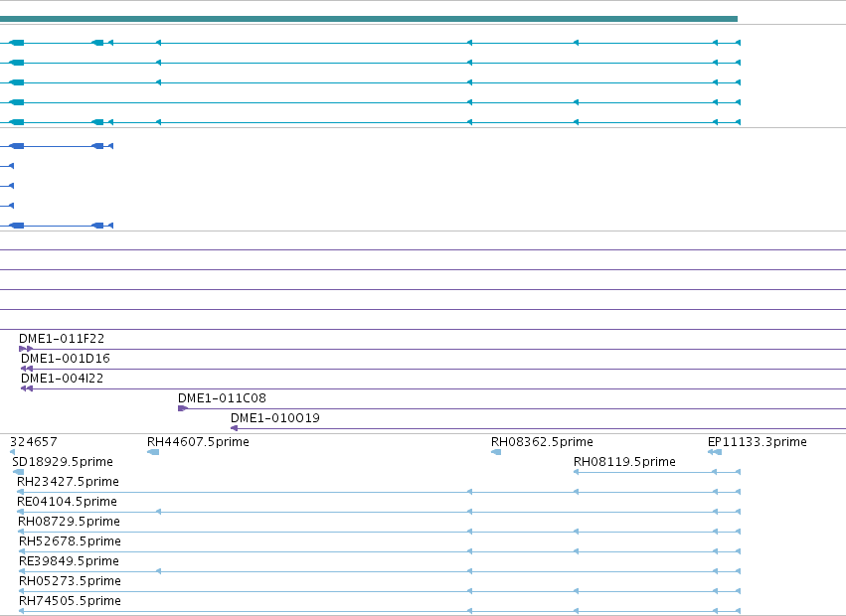This screenshot has width=846, height=616.
Task: Click the purple arrowhead under DME1-010O19
Action: [x=235, y=428]
